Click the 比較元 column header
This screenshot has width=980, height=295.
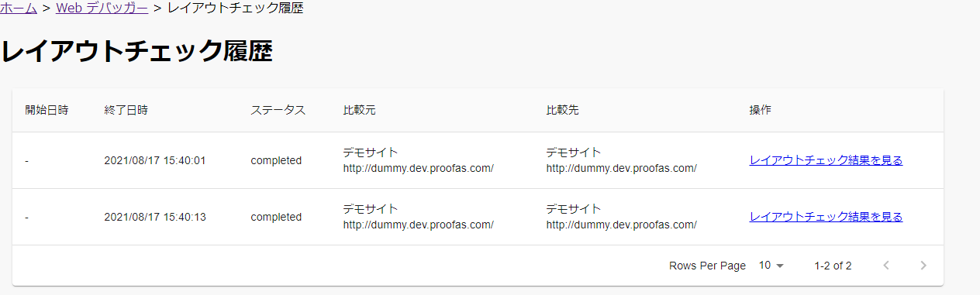click(359, 110)
